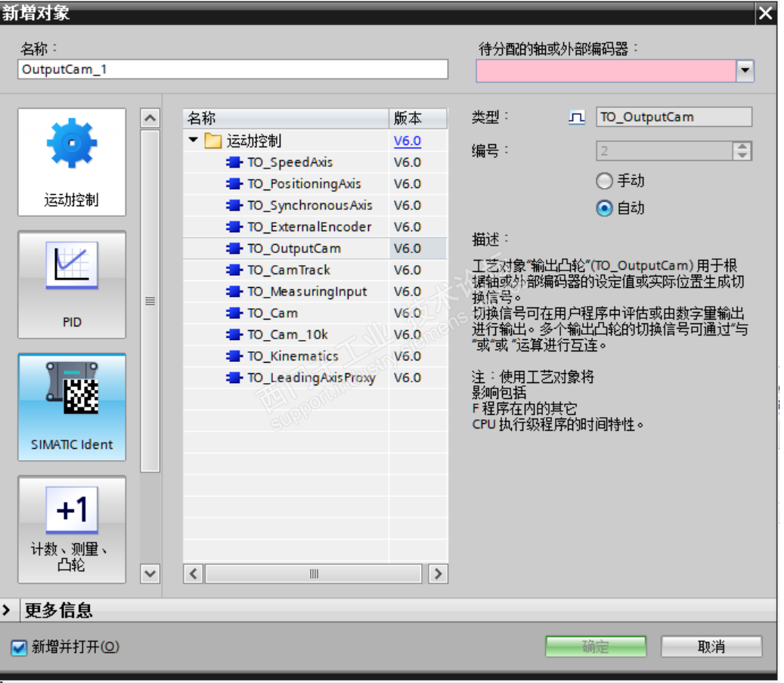This screenshot has width=784, height=683.
Task: Click the blue icon next to TO_MeasuringInput
Action: pos(234,292)
